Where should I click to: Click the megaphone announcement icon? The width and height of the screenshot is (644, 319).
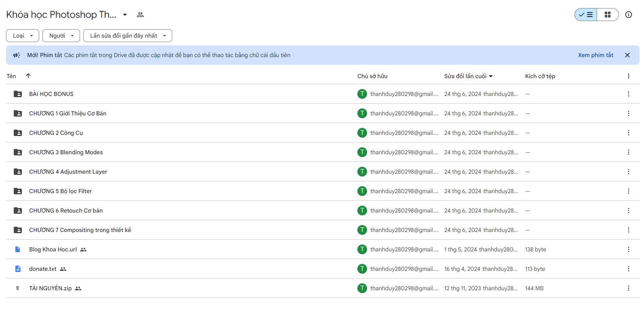(17, 55)
